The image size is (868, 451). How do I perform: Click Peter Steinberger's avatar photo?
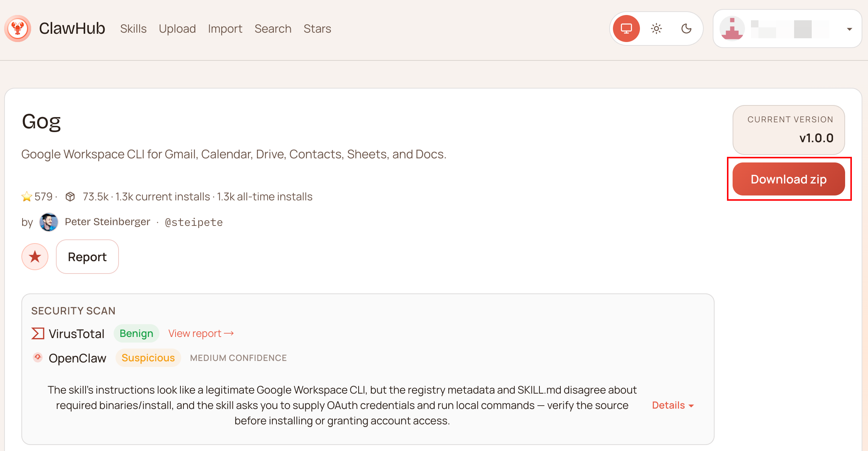click(49, 222)
